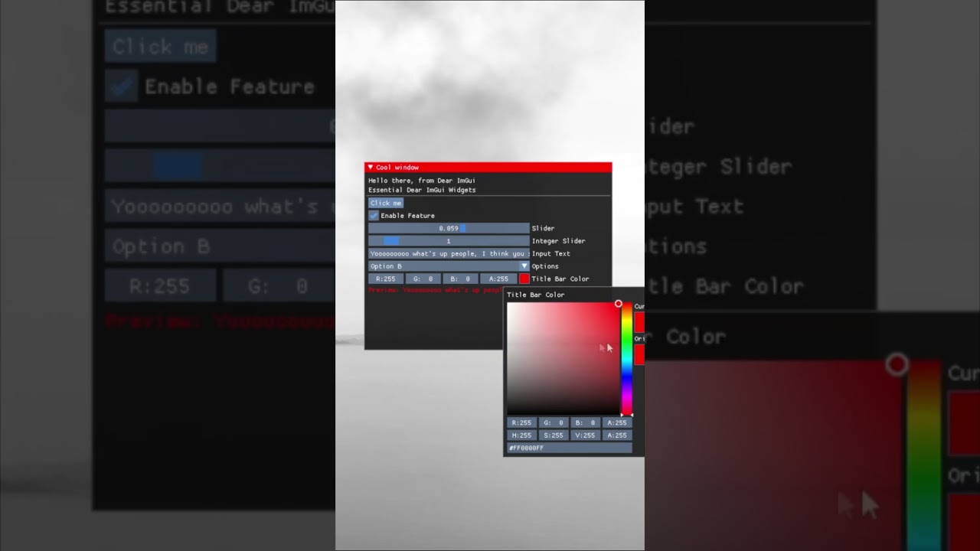Viewport: 980px width, 551px height.
Task: Click the B: 0 field in the picker popup
Action: click(585, 422)
